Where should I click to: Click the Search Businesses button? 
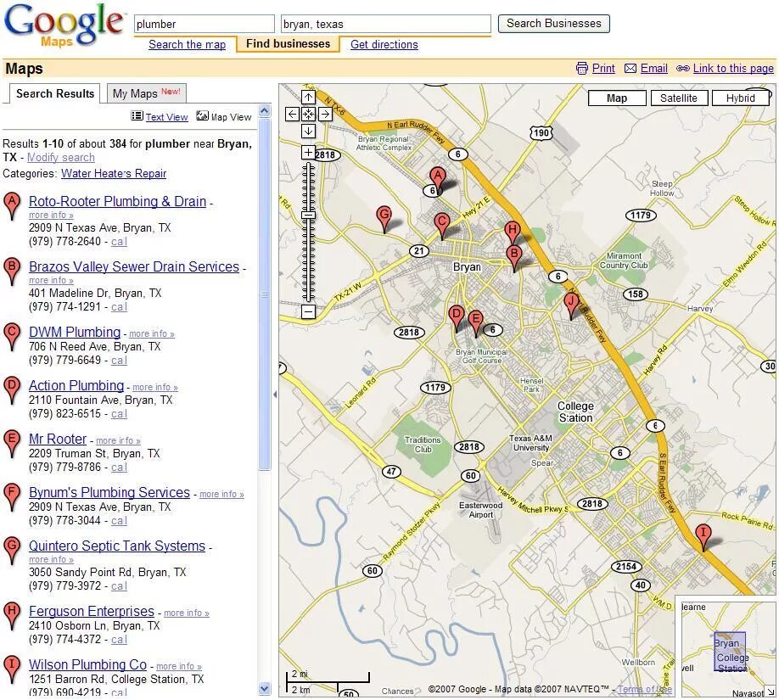click(554, 24)
